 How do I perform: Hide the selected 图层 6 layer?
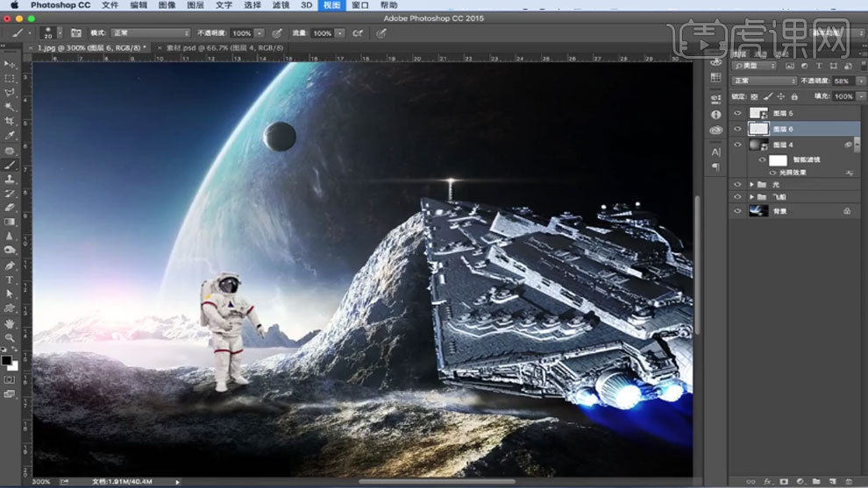coord(737,129)
